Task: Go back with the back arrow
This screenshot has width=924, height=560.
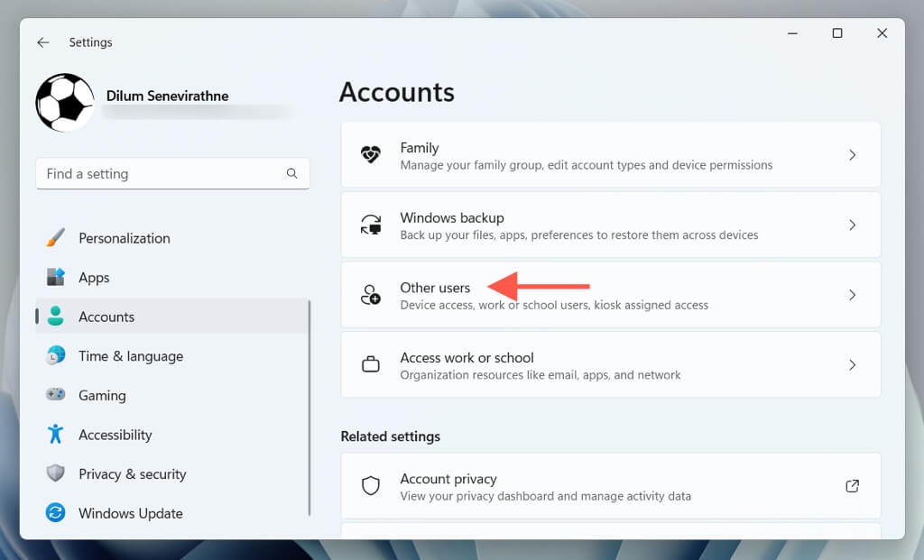Action: [43, 42]
